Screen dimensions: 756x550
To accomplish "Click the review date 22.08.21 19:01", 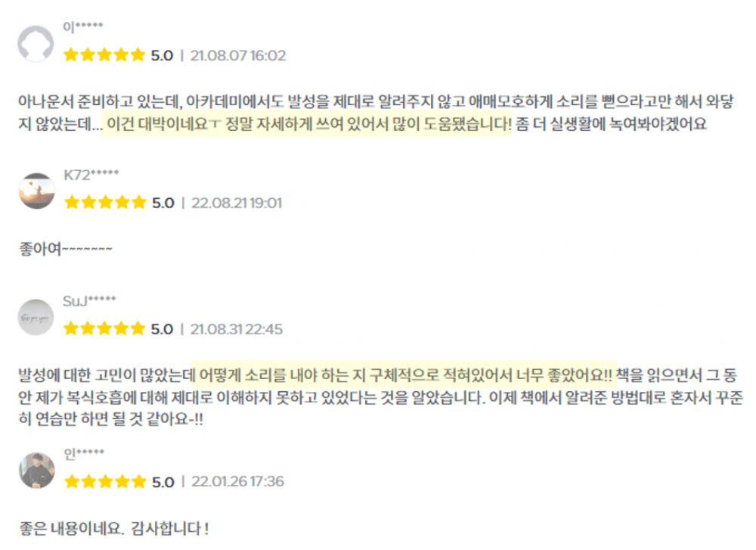I will (x=237, y=203).
